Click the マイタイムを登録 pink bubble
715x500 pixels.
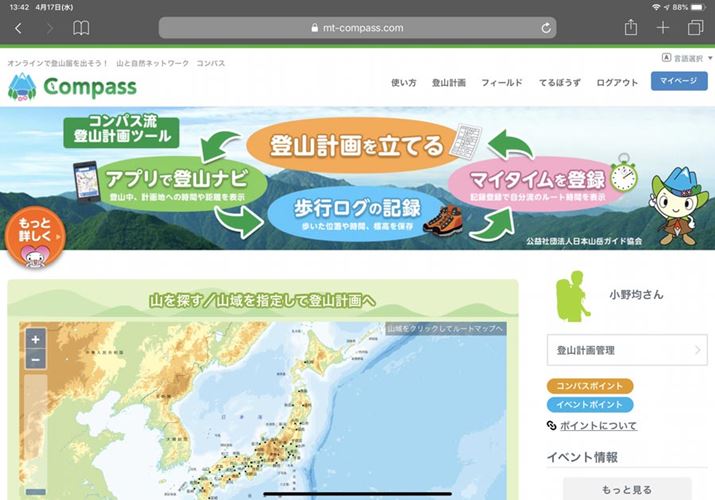click(538, 184)
